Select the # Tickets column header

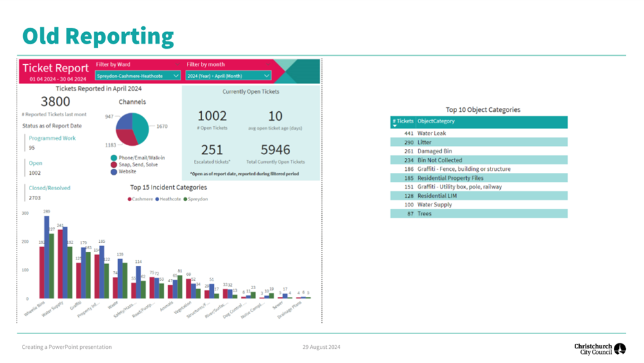click(x=403, y=121)
